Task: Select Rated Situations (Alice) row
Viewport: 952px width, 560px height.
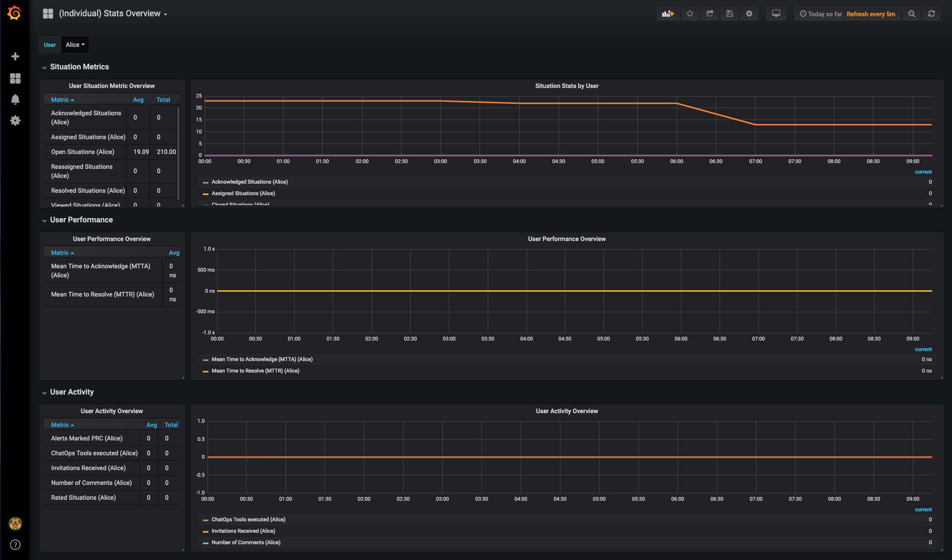Action: click(x=112, y=497)
